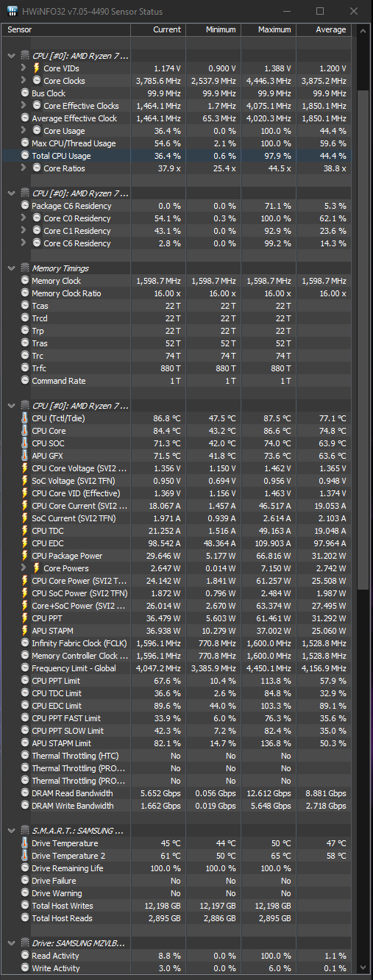Select the Thermal Throttling (HTC) row label
The width and height of the screenshot is (373, 980).
[x=74, y=756]
